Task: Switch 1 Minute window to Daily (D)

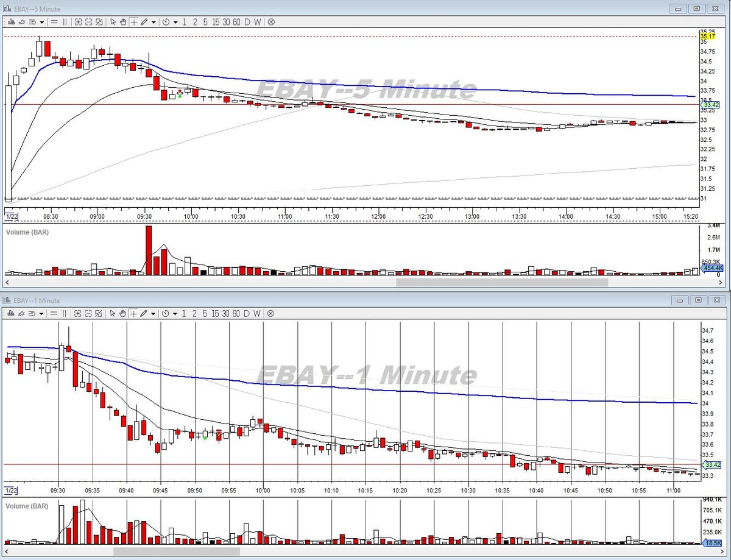Action: pyautogui.click(x=247, y=313)
